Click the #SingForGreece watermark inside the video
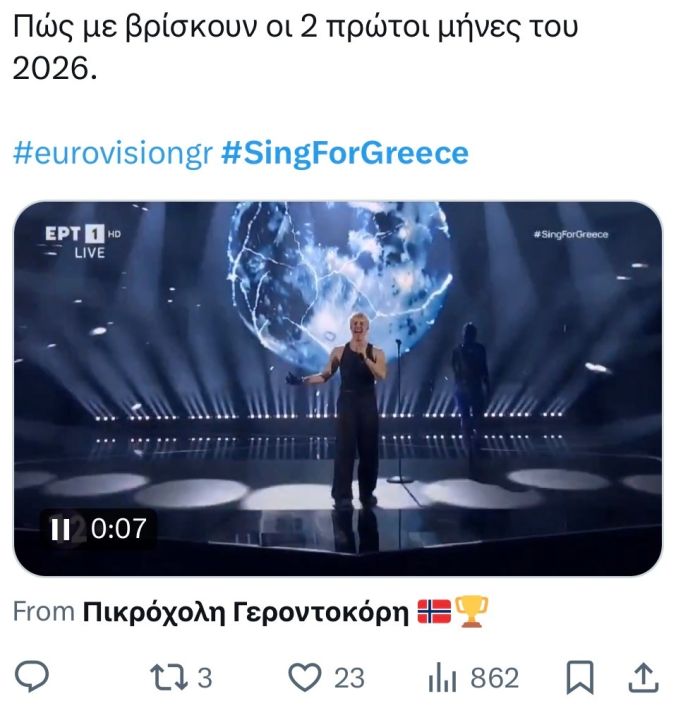The height and width of the screenshot is (708, 700). point(572,234)
